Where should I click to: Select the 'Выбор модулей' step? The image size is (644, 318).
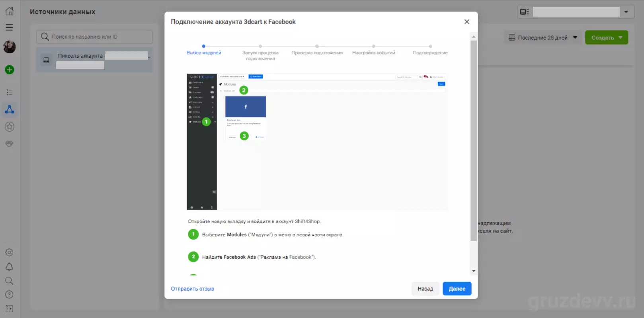pos(204,50)
